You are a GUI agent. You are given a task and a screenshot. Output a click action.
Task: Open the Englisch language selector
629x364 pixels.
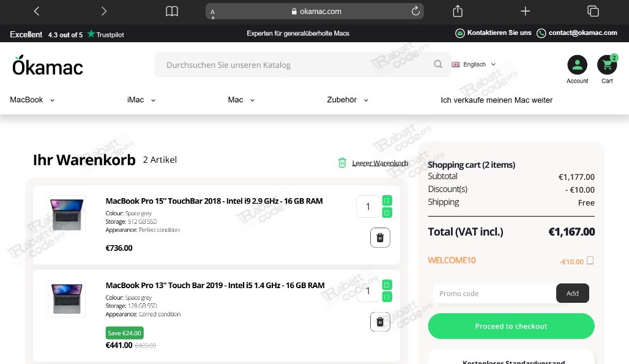[474, 64]
